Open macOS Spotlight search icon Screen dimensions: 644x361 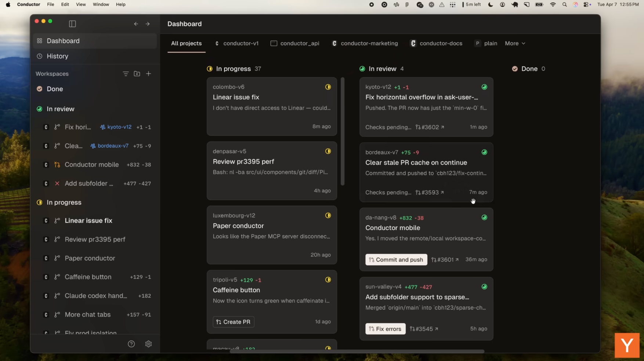(565, 4)
